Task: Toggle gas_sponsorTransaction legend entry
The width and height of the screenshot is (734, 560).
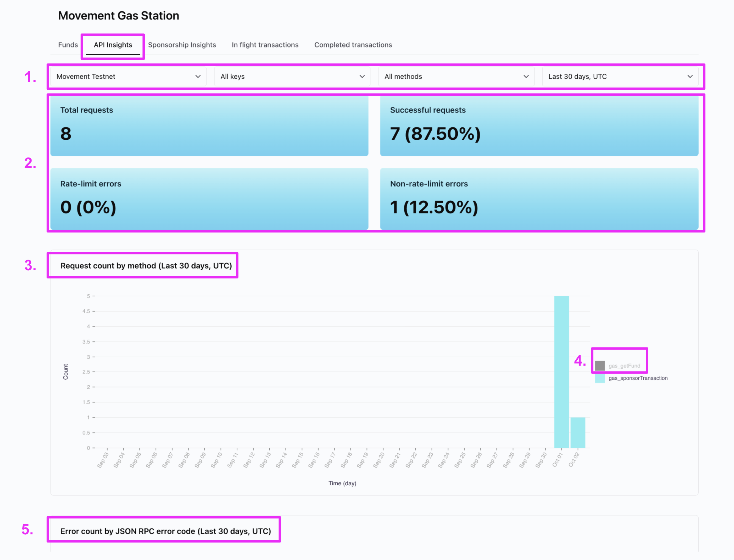Action: 638,378
